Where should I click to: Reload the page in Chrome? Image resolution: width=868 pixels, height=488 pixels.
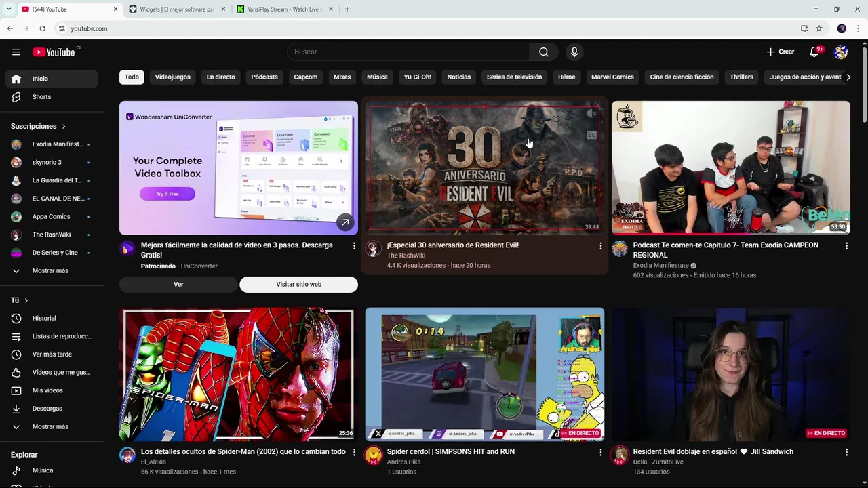(x=42, y=28)
